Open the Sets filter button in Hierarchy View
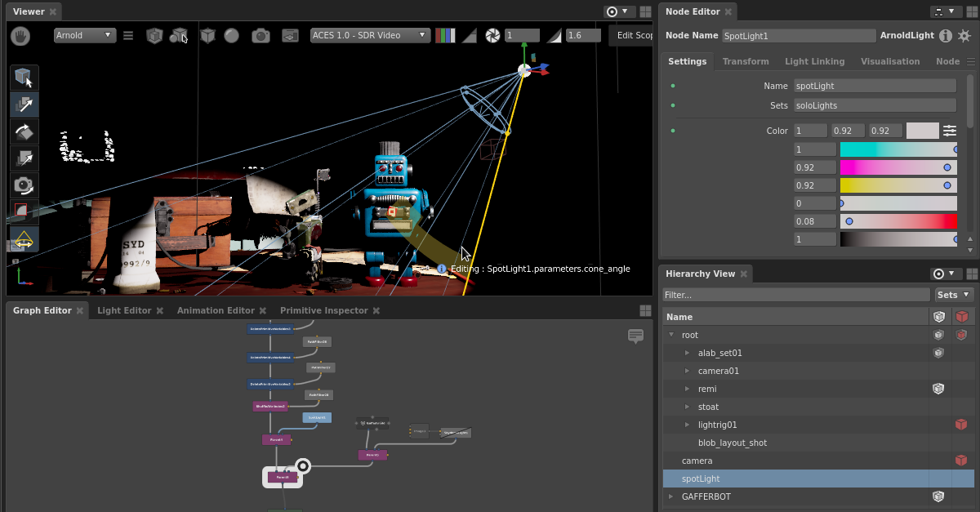This screenshot has height=512, width=980. pyautogui.click(x=953, y=295)
